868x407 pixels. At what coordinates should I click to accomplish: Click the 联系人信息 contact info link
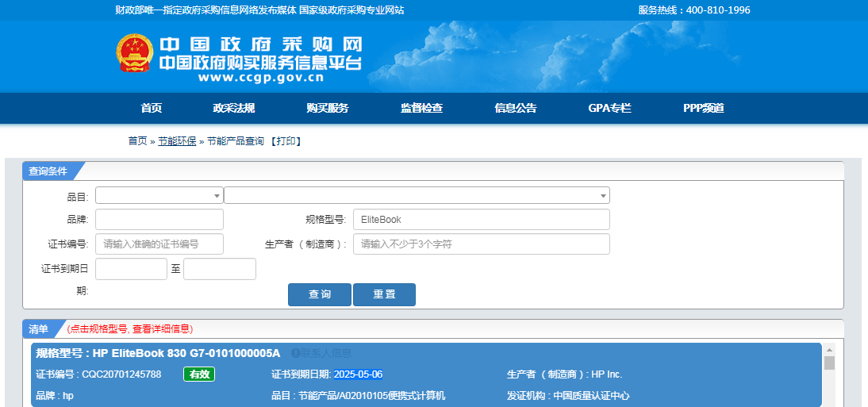(x=326, y=353)
